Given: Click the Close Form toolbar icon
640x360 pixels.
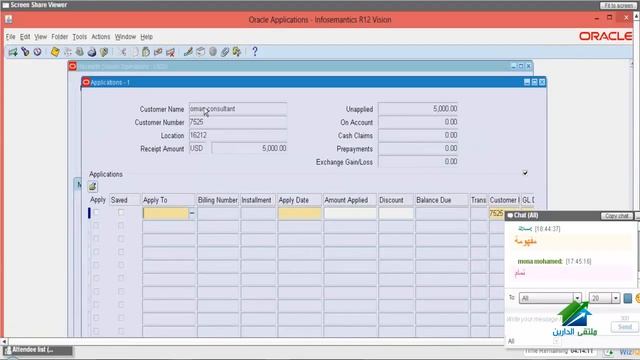Looking at the screenshot, I should (x=104, y=52).
